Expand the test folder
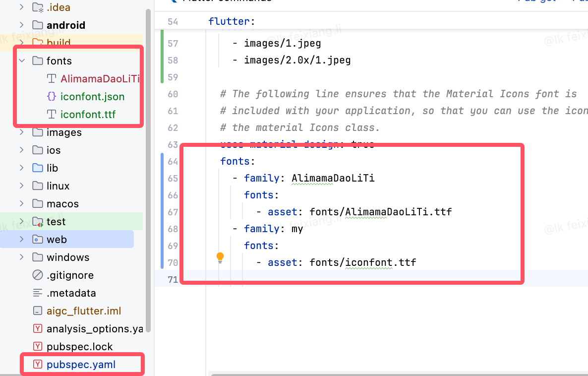This screenshot has height=376, width=588. [22, 221]
